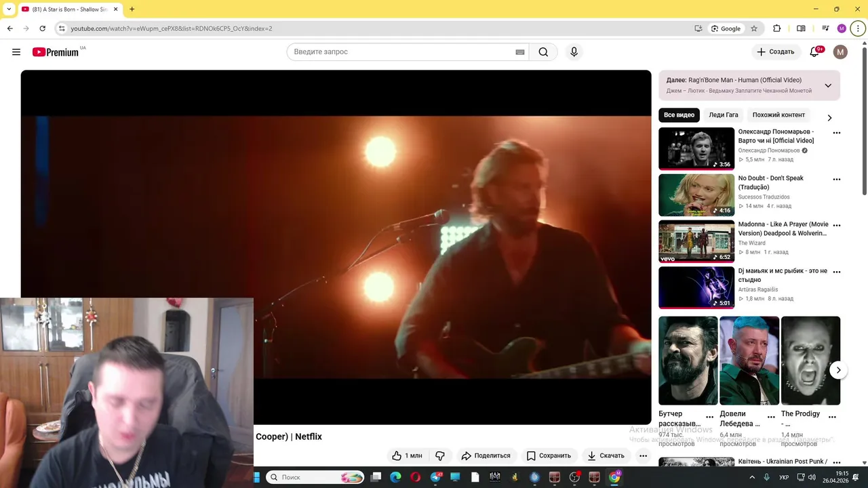Open YouTube account avatar menu
The width and height of the screenshot is (868, 488).
coord(840,52)
